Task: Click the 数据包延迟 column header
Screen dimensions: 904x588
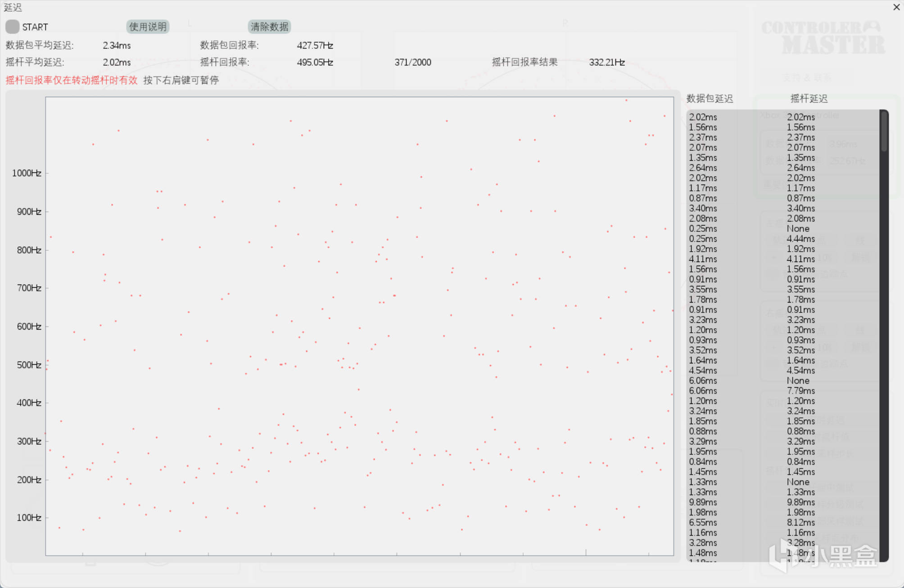Action: pyautogui.click(x=710, y=99)
